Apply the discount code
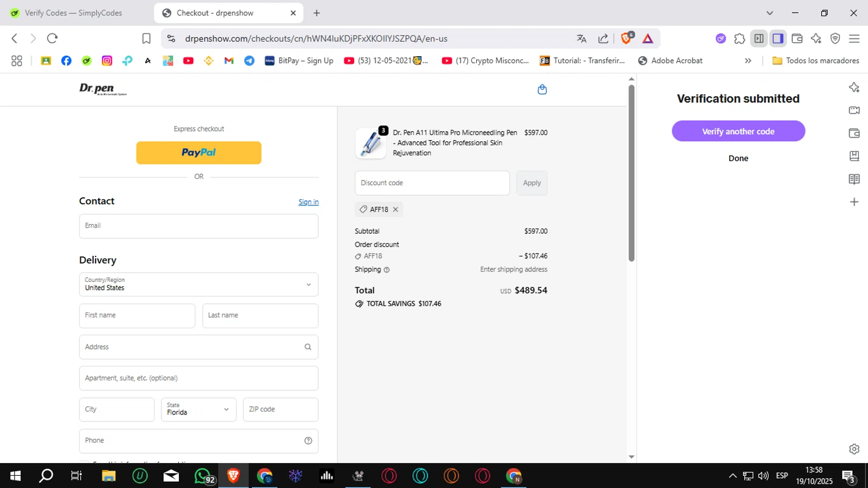 point(532,183)
